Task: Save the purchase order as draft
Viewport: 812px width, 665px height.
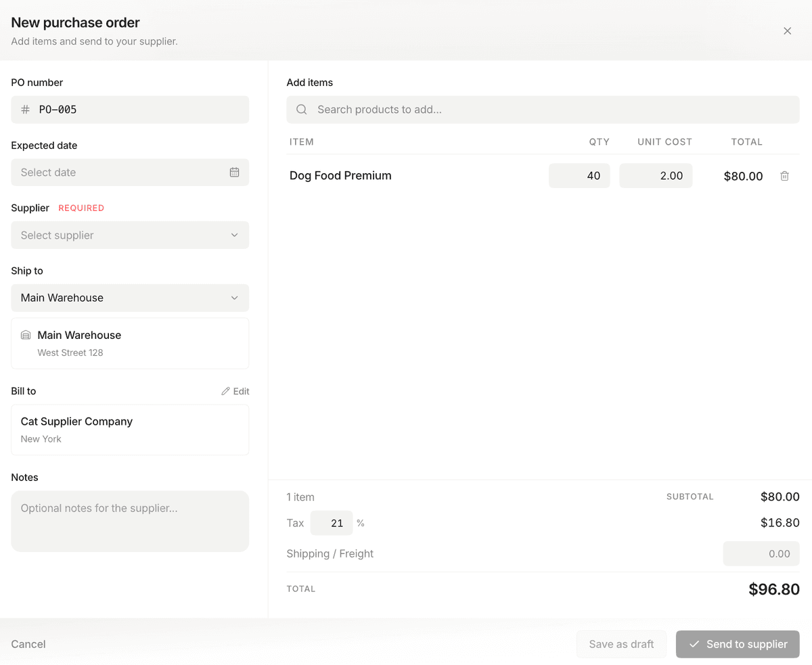Action: coord(621,644)
